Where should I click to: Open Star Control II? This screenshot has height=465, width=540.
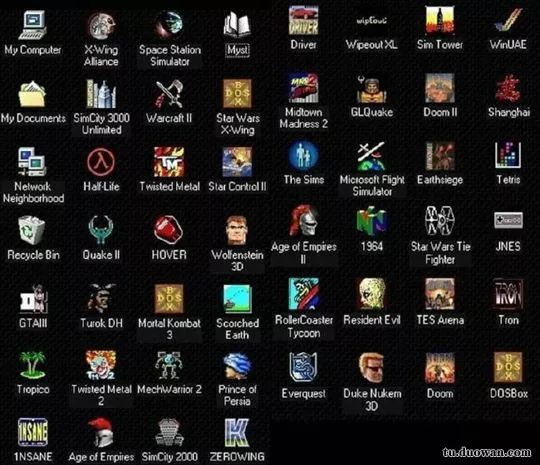coord(237,162)
